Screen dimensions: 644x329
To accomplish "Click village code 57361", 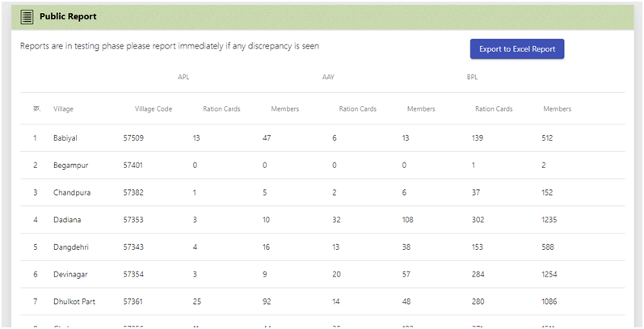I will [133, 302].
